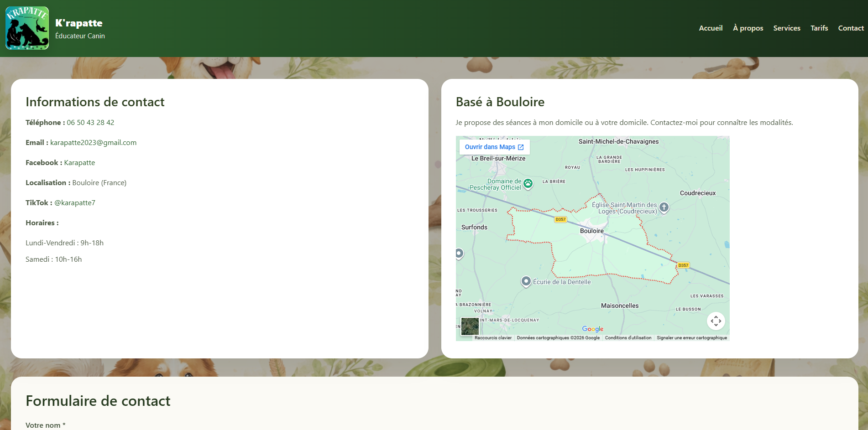Navigate to Services

point(786,28)
